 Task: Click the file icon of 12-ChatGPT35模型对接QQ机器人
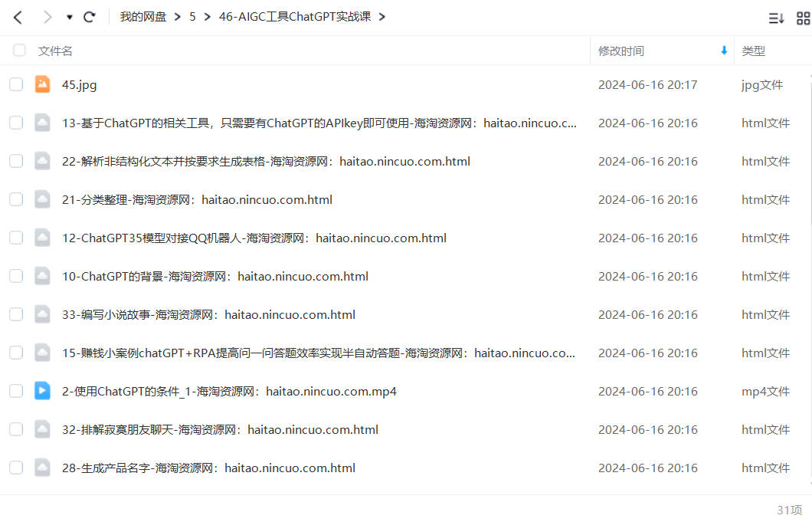[42, 238]
